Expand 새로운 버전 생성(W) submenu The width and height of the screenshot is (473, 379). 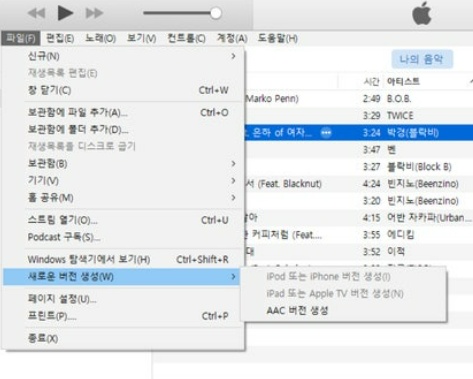pos(122,277)
